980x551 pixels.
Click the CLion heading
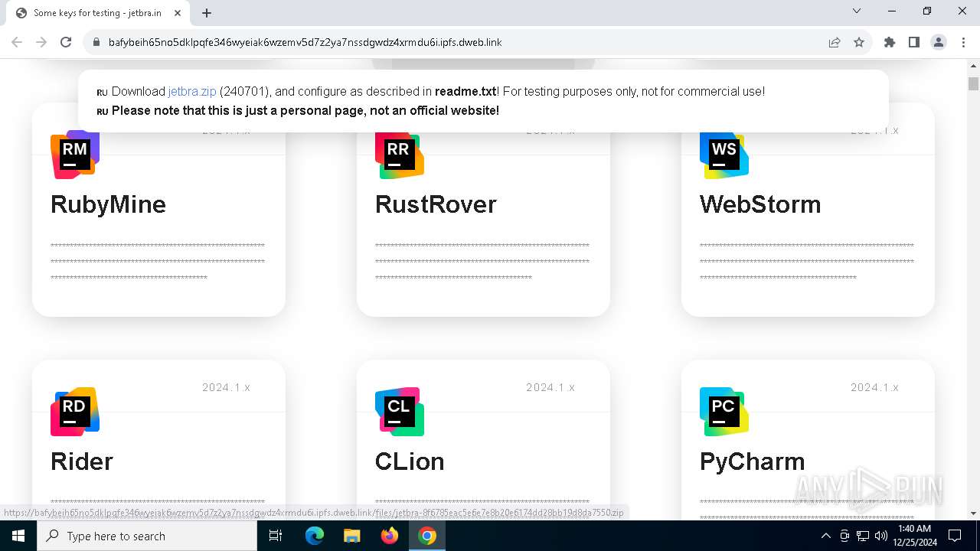(x=410, y=461)
